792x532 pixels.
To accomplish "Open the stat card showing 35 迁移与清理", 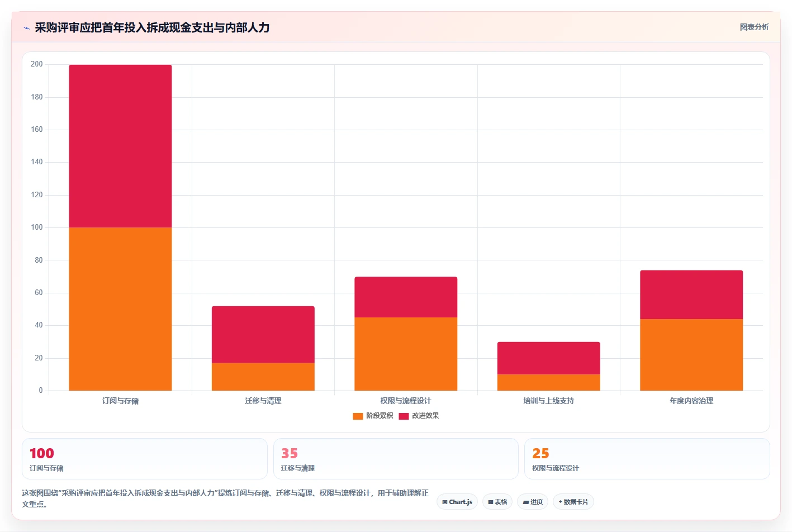I will 396,459.
